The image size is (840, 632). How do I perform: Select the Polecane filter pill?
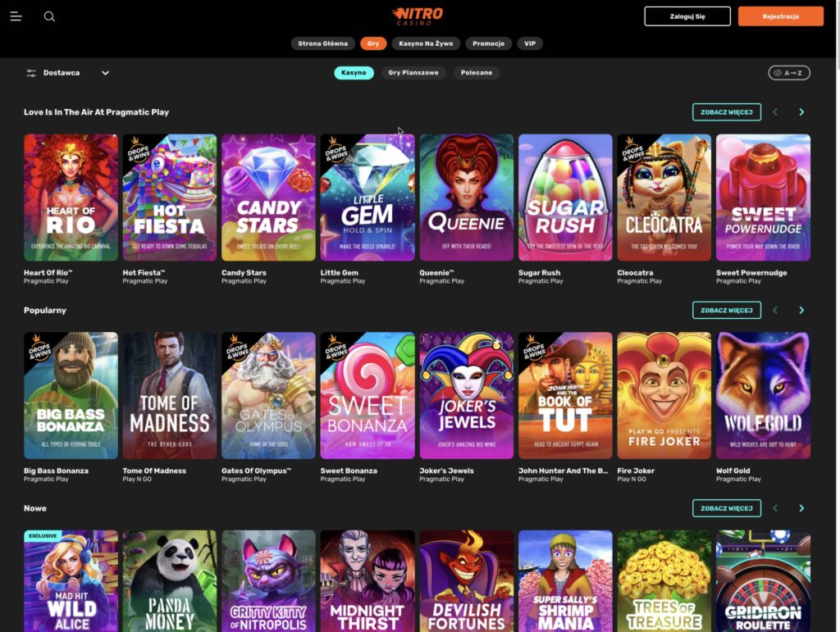[477, 72]
